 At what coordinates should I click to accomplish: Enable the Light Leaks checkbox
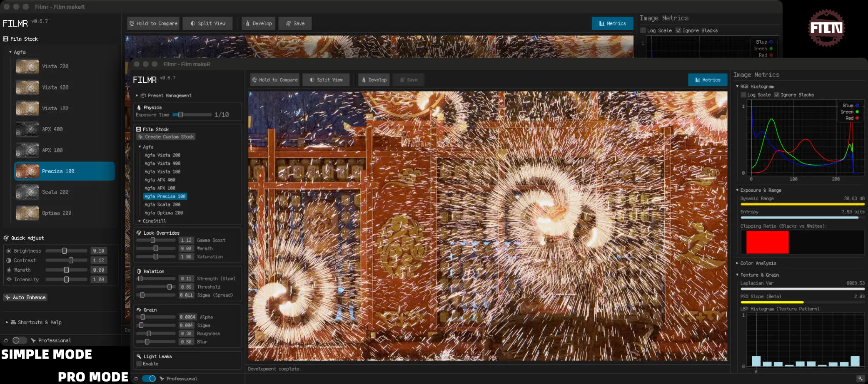[139, 364]
